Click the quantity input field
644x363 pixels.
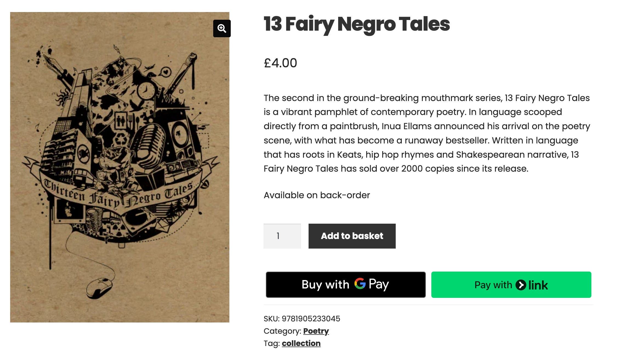(x=282, y=236)
